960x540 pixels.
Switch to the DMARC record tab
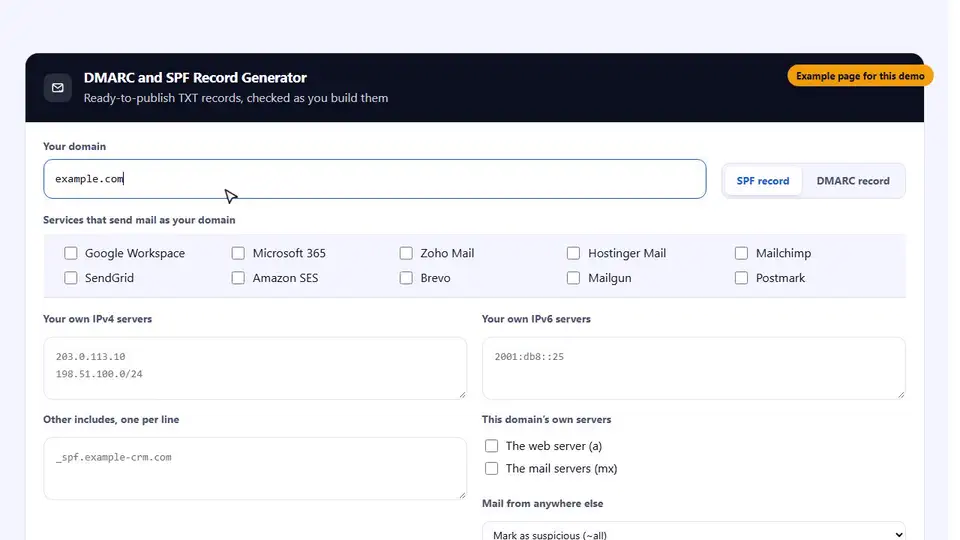[x=853, y=181]
